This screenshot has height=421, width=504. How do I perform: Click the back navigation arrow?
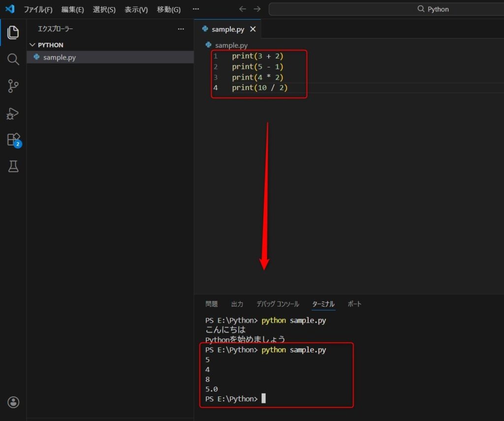pyautogui.click(x=242, y=8)
